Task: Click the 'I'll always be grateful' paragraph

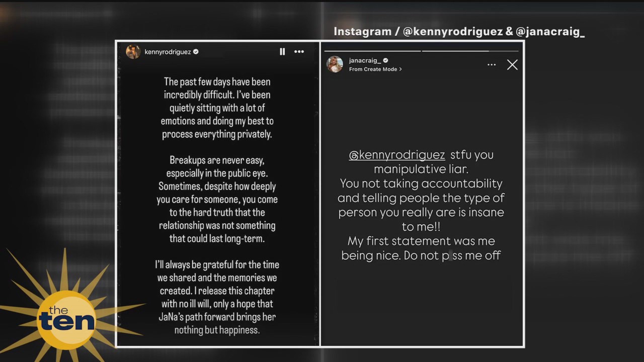Action: (x=217, y=297)
